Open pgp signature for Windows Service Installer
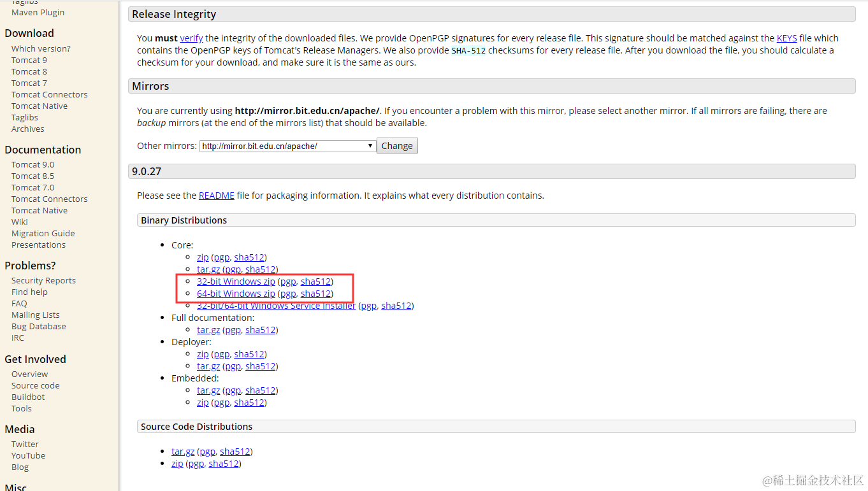The height and width of the screenshot is (491, 868). [x=369, y=306]
